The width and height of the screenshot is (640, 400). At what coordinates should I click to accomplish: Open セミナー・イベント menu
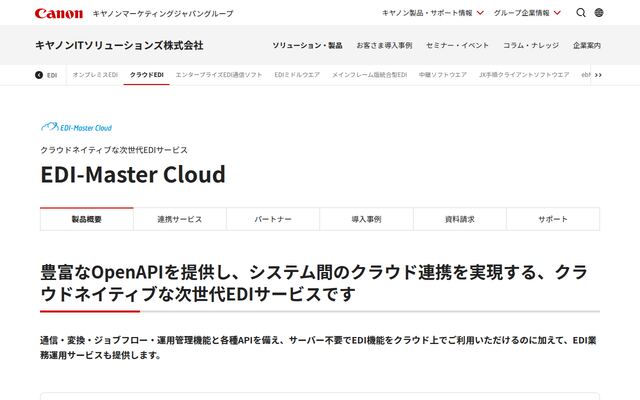tap(457, 45)
